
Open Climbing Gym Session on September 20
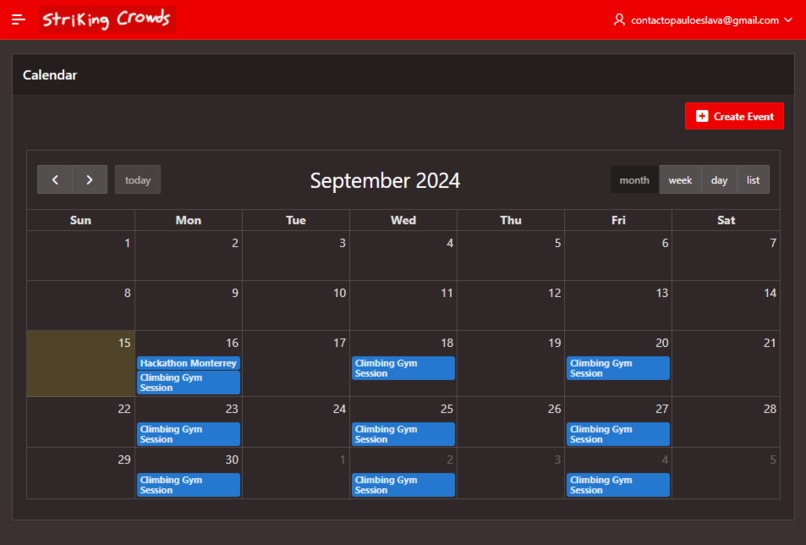pyautogui.click(x=618, y=368)
